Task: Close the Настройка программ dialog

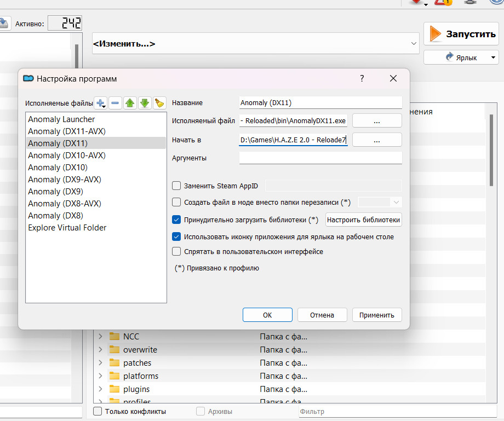Action: 393,78
